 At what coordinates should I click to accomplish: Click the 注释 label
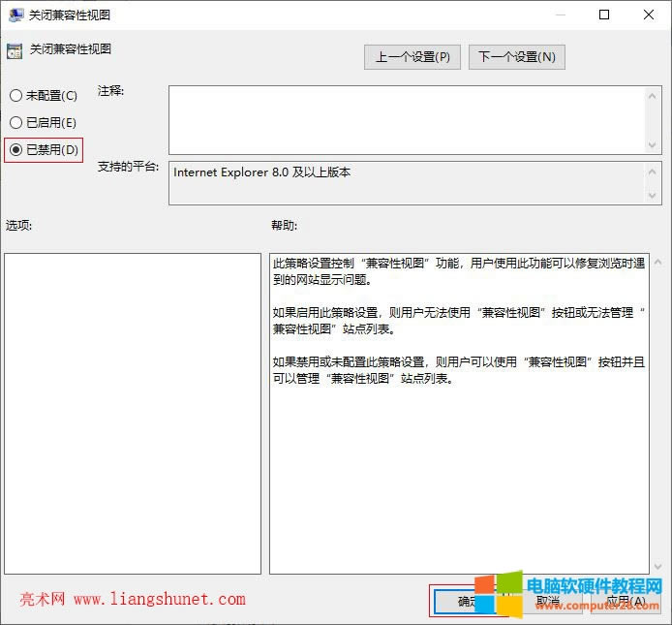tap(110, 91)
